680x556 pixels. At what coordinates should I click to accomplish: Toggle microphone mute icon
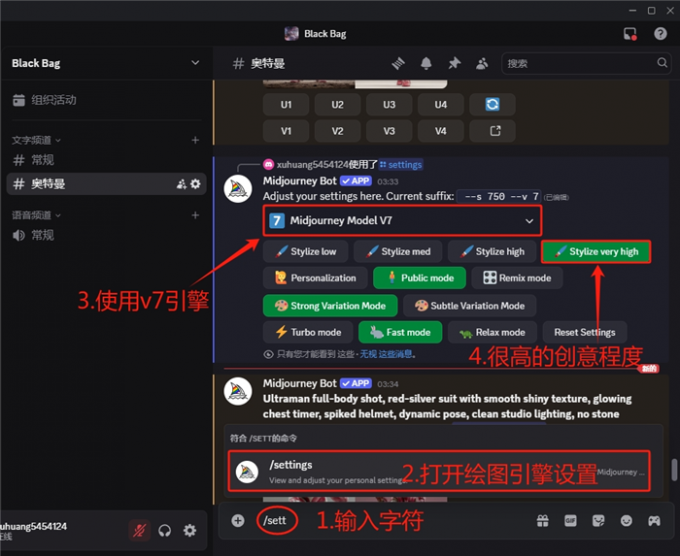pos(139,530)
